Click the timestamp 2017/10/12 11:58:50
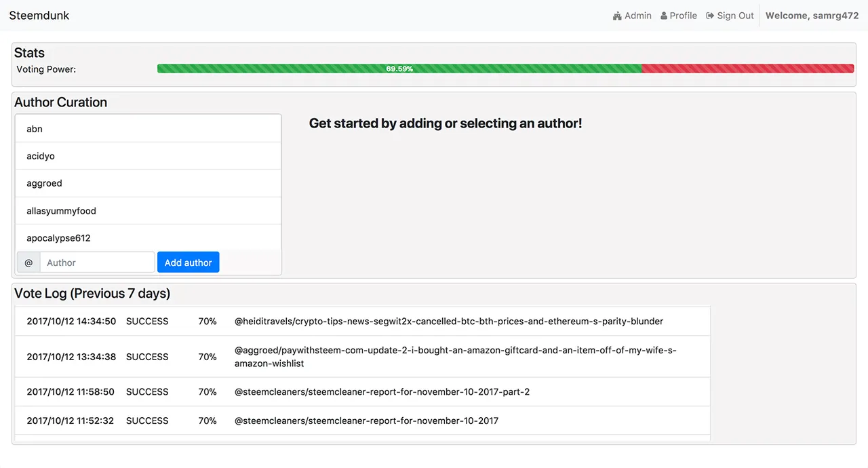The image size is (868, 468). (71, 392)
